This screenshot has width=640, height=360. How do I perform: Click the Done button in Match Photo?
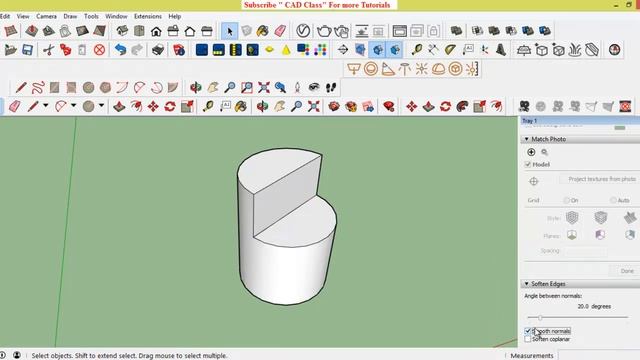[627, 271]
